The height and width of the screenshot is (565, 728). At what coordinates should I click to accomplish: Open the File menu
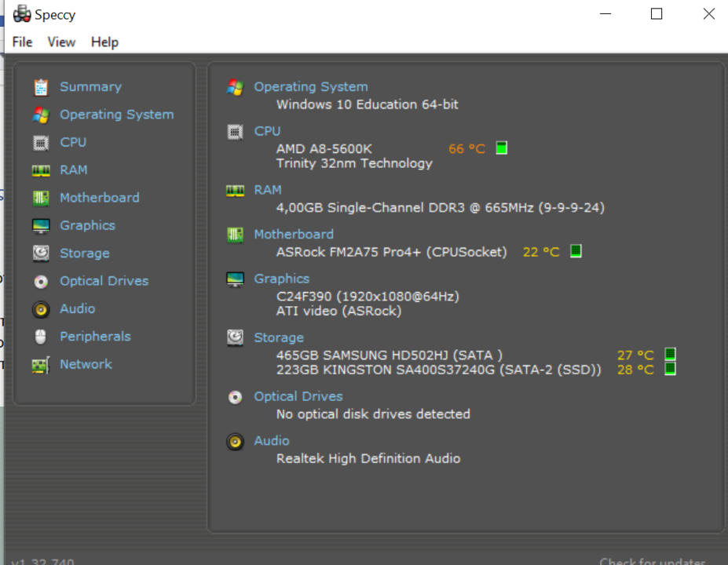coord(22,42)
